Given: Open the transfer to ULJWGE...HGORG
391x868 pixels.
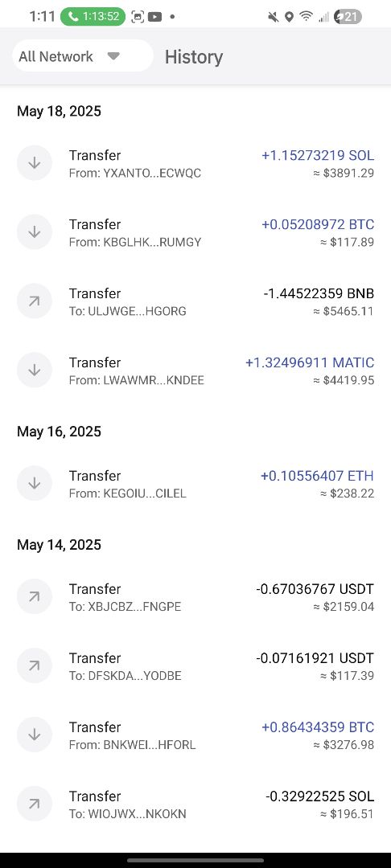Looking at the screenshot, I should tap(195, 301).
